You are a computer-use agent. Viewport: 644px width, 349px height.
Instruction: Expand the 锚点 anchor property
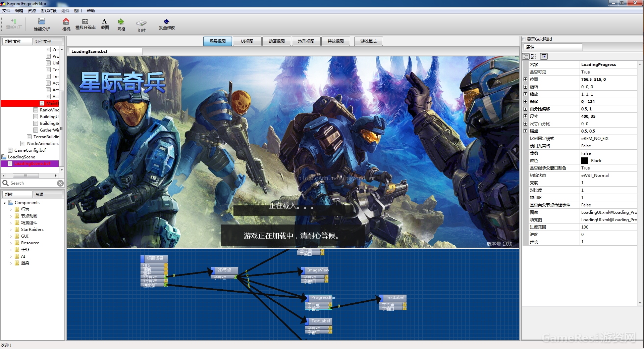coord(525,131)
